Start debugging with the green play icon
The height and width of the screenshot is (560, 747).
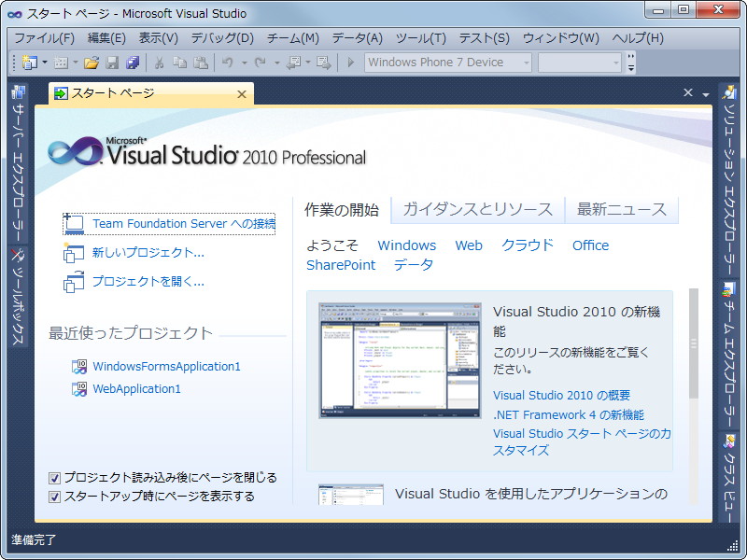[x=350, y=63]
